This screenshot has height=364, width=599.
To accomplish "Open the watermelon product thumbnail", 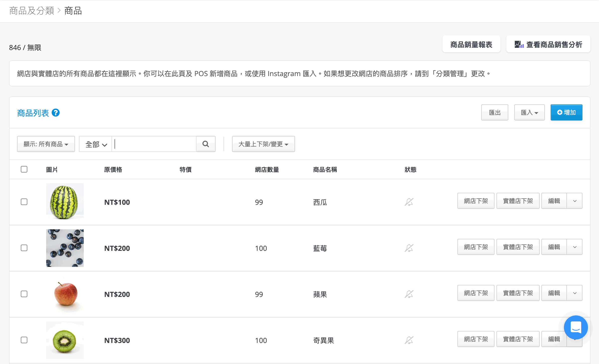I will tap(65, 202).
